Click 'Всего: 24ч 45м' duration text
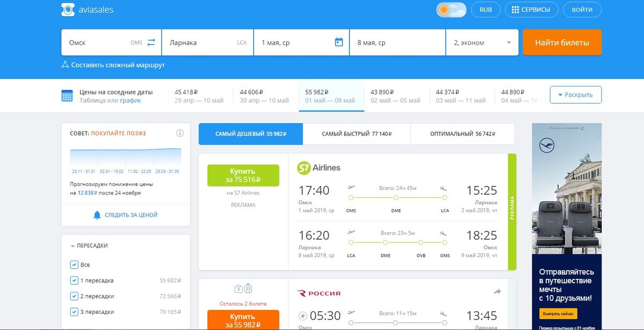644x330 pixels. (398, 188)
